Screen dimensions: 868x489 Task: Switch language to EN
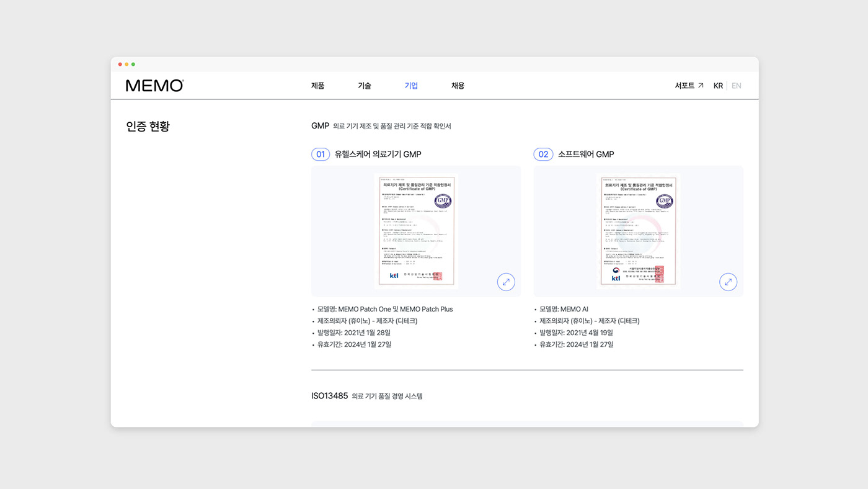pyautogui.click(x=737, y=86)
